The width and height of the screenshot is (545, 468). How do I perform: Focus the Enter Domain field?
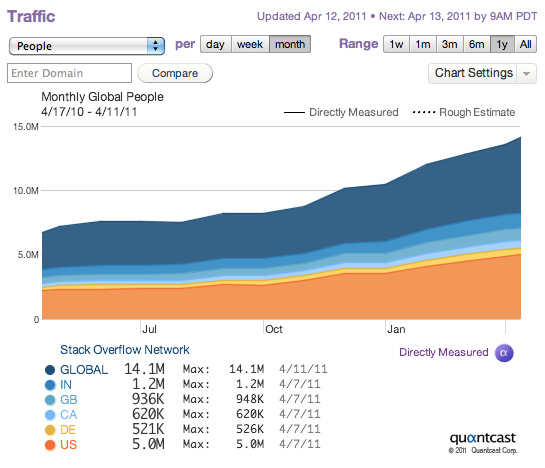(70, 73)
